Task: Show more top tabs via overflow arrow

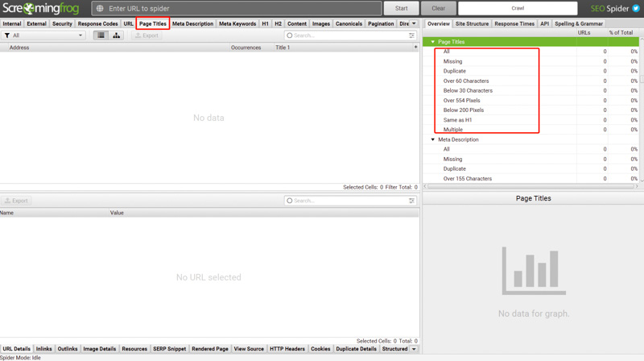Action: (414, 23)
